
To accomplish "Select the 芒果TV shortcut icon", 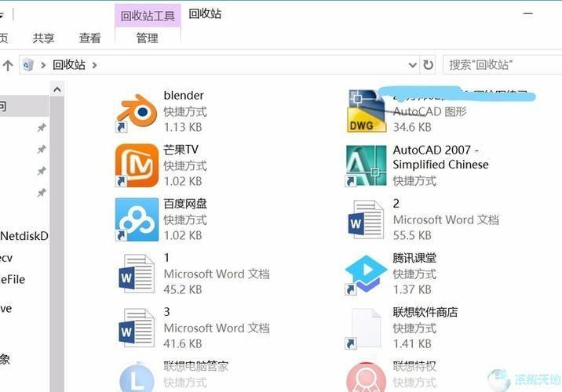I will [137, 165].
